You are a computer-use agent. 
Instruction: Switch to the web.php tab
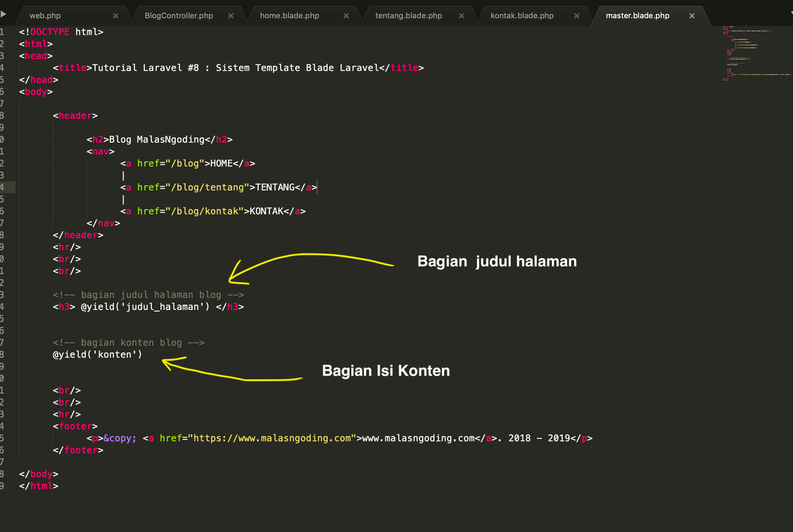[x=45, y=15]
